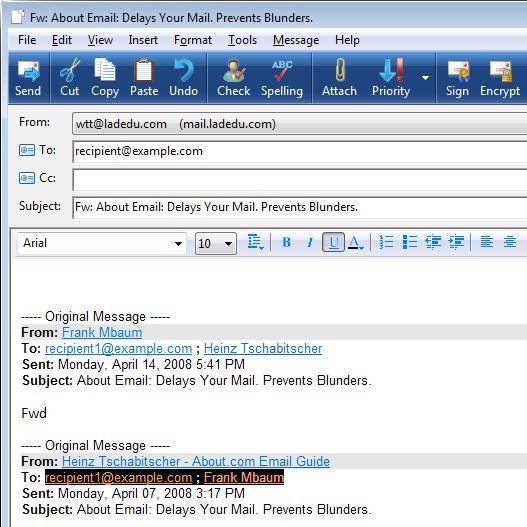Open the Tools menu

(x=242, y=40)
